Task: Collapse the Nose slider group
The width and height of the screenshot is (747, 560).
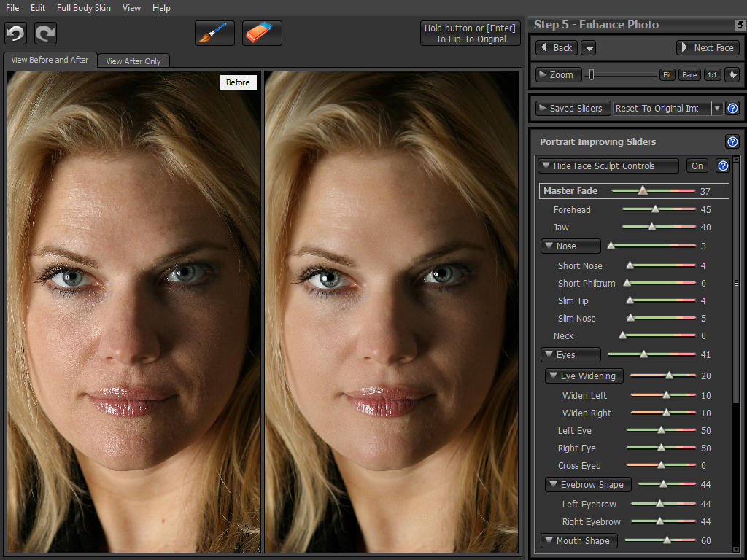Action: point(570,246)
